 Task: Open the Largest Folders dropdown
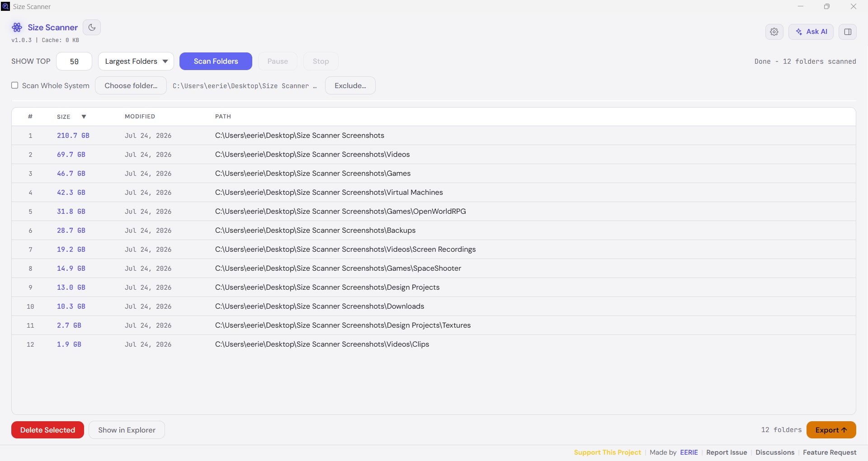[x=136, y=61]
